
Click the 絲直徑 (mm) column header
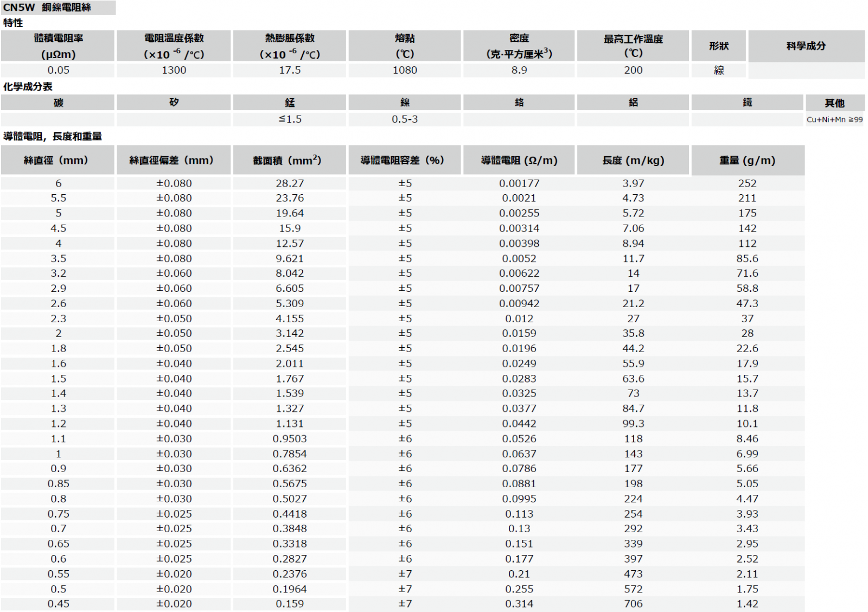click(x=58, y=160)
